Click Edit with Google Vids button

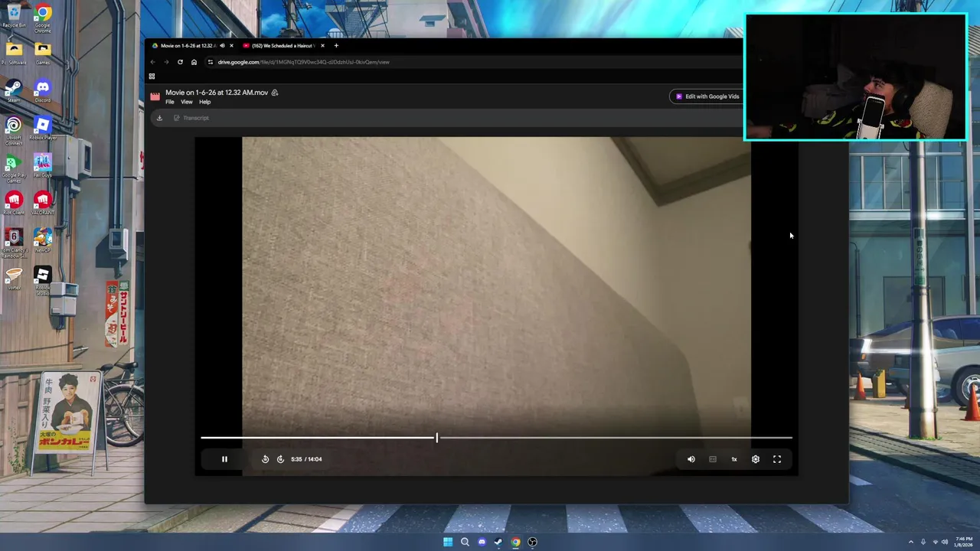click(707, 96)
